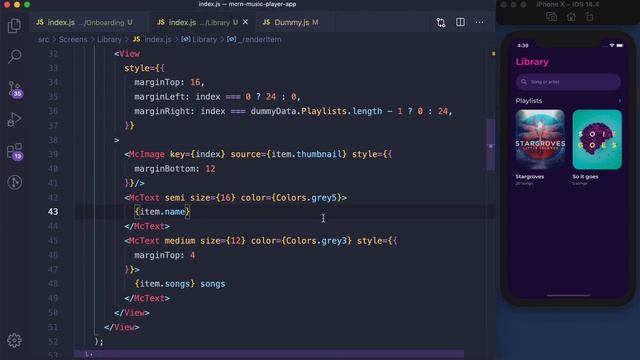Image resolution: width=640 pixels, height=360 pixels.
Task: Take a screenshot in the simulator toolbar
Action: click(x=551, y=17)
